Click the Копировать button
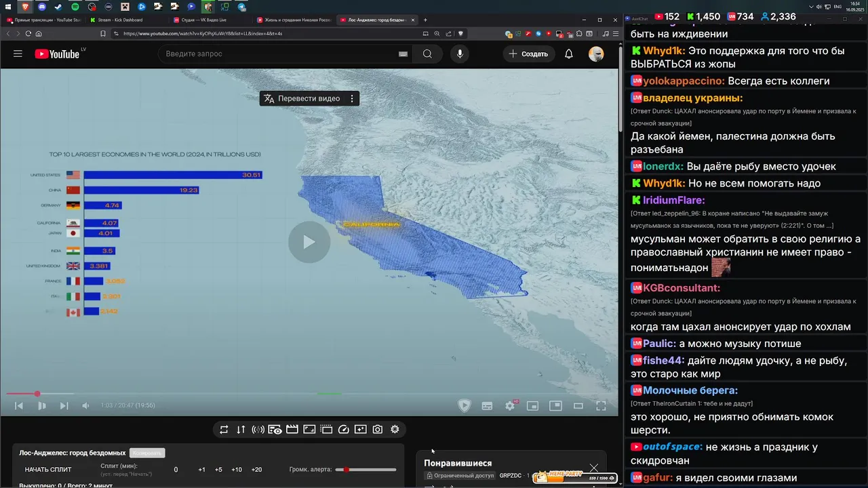Image resolution: width=868 pixels, height=488 pixels. pos(147,453)
